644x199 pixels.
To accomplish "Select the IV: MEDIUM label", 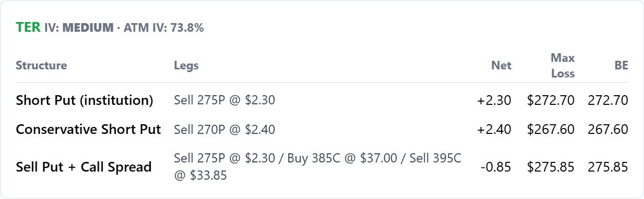I will click(x=79, y=28).
